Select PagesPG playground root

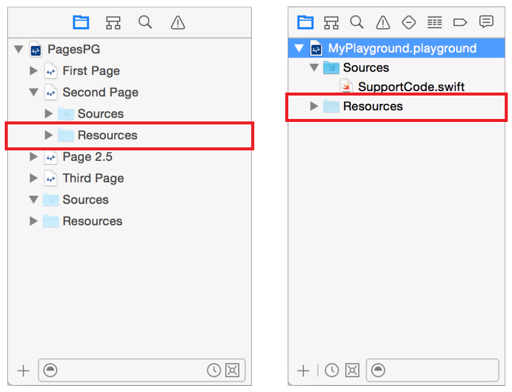74,49
